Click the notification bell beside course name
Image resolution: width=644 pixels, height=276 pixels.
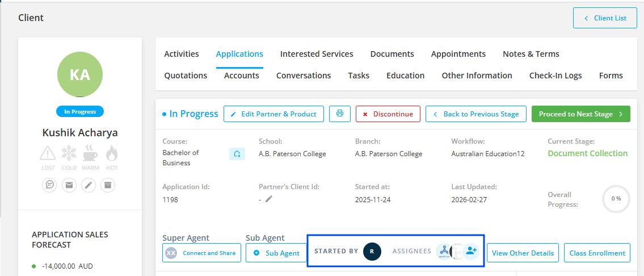click(237, 153)
